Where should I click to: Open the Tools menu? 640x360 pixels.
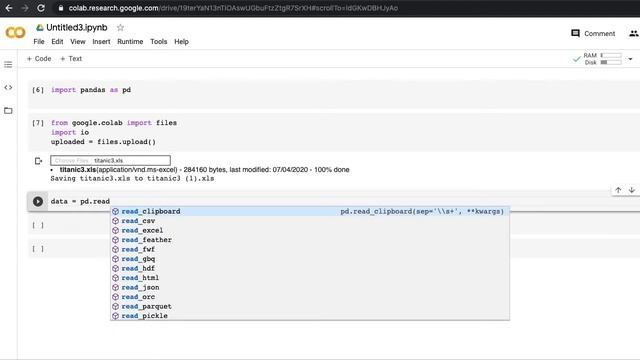[158, 42]
